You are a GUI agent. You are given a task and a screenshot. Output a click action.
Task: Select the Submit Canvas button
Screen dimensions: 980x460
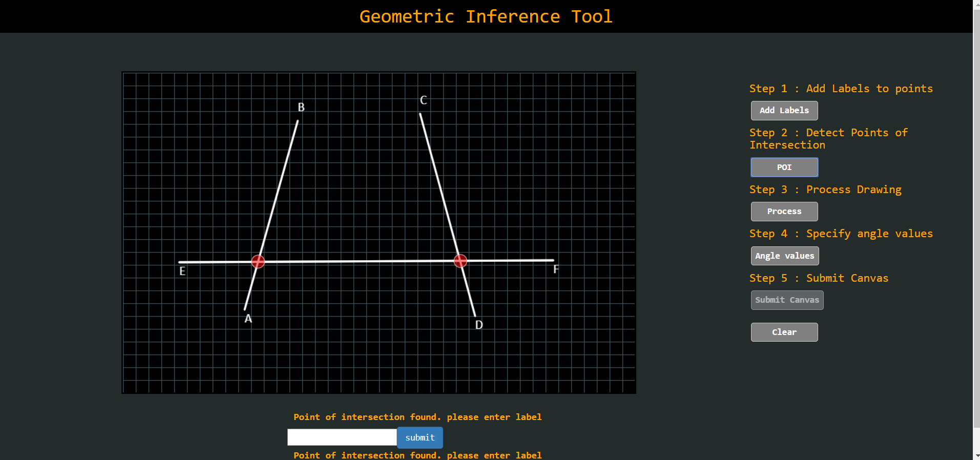[x=787, y=300]
